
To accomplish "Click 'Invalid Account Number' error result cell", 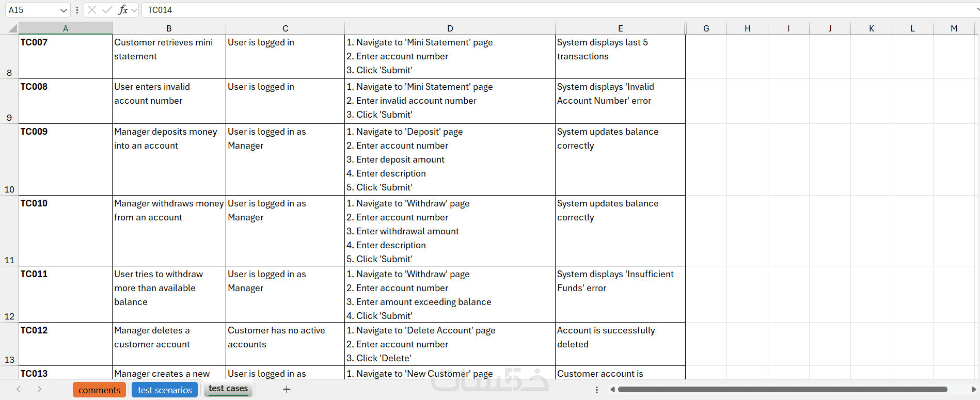I will click(x=620, y=101).
